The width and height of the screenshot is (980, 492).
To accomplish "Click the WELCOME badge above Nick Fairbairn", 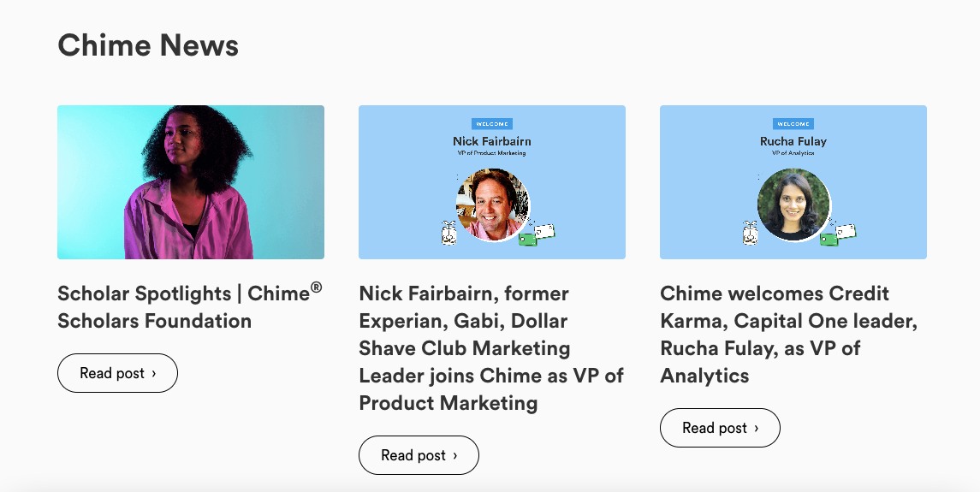I will pyautogui.click(x=492, y=124).
